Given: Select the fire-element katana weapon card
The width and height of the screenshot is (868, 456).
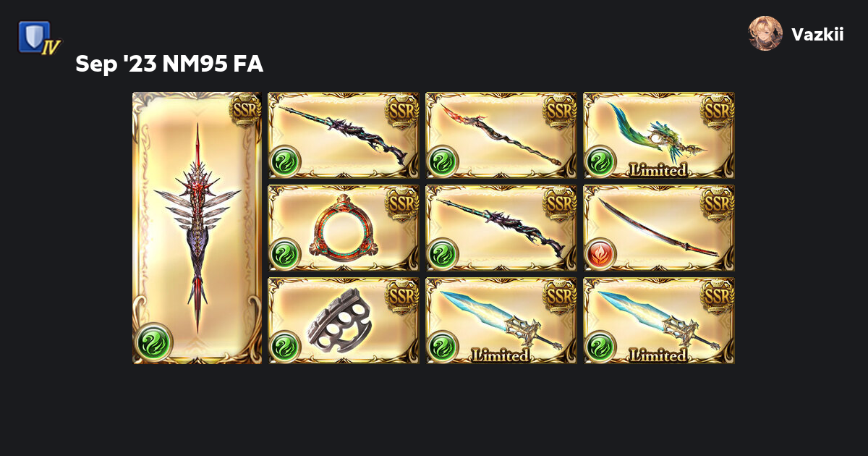Looking at the screenshot, I should point(659,228).
